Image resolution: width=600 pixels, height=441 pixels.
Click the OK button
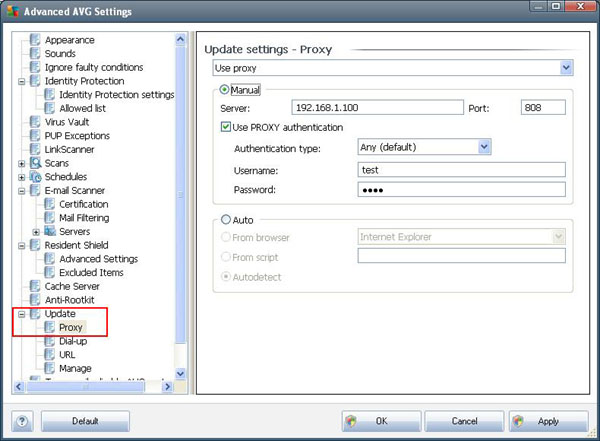[382, 421]
